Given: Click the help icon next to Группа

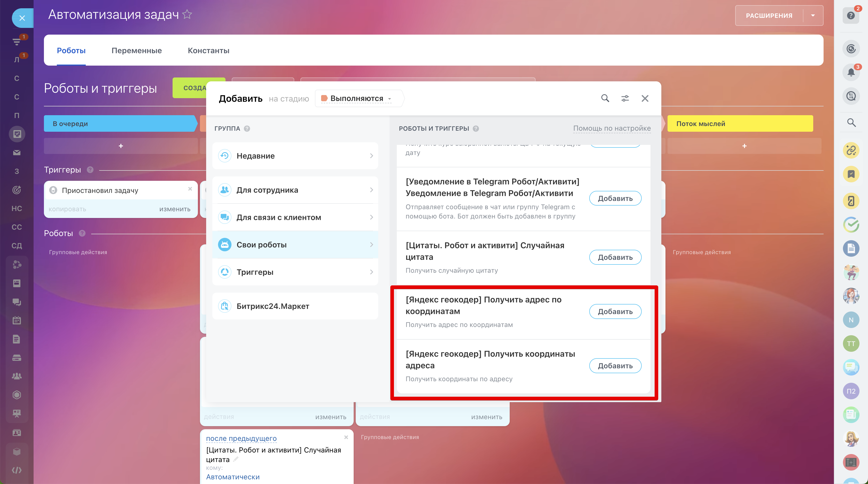Looking at the screenshot, I should click(247, 129).
